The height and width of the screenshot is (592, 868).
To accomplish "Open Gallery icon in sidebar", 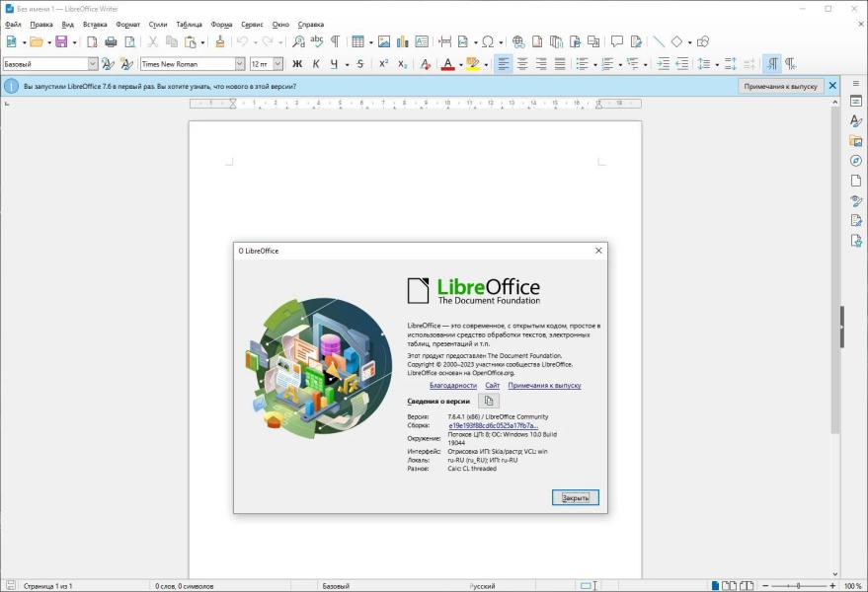I will tap(856, 140).
